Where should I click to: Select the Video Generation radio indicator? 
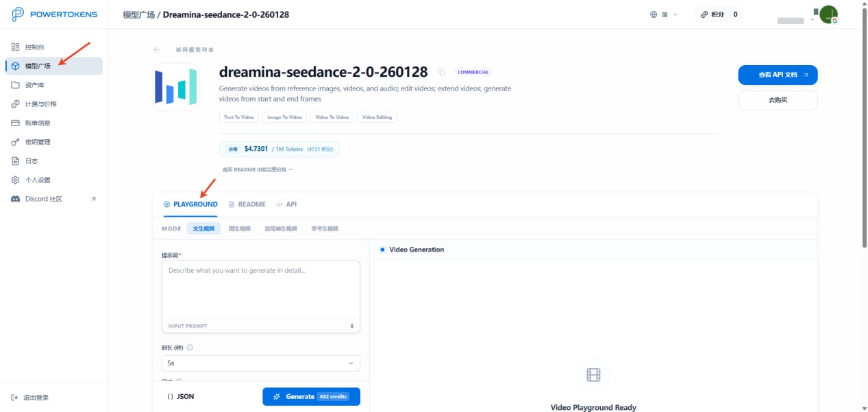[x=382, y=250]
